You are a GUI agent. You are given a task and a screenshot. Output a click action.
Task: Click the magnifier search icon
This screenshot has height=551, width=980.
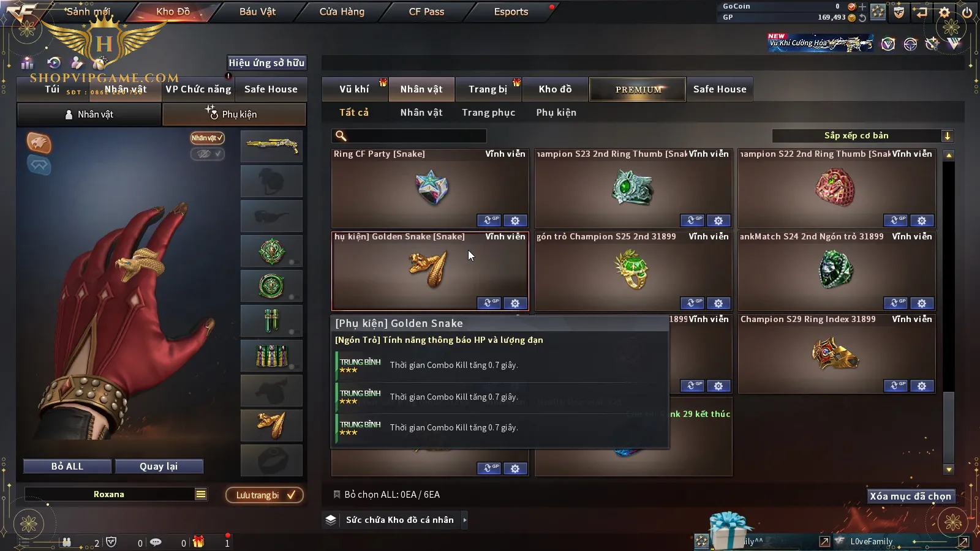[341, 136]
